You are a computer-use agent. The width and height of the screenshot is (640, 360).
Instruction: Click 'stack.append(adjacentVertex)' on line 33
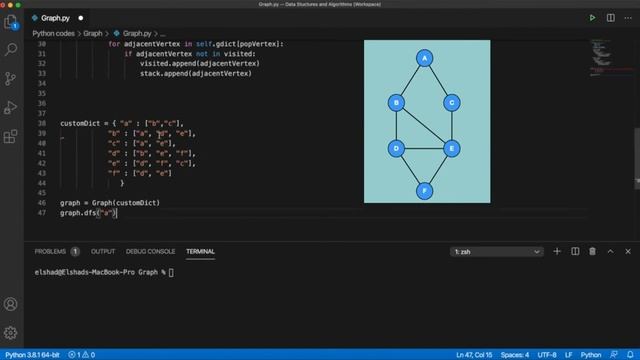[196, 73]
